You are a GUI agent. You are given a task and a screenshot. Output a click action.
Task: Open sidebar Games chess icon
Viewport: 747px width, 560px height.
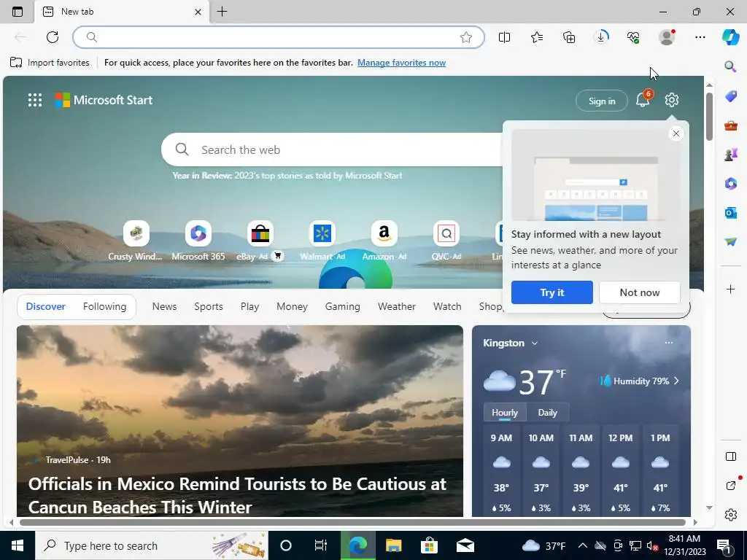(731, 155)
